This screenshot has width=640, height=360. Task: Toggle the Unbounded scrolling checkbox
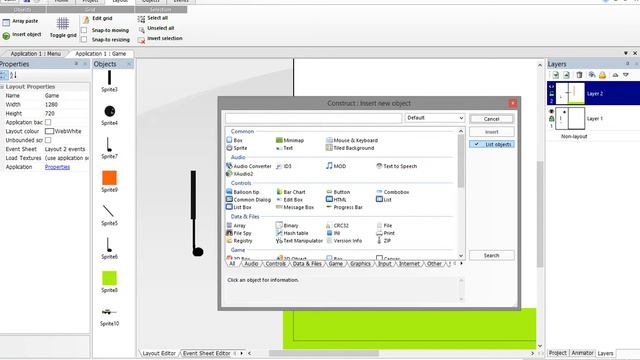[x=48, y=140]
